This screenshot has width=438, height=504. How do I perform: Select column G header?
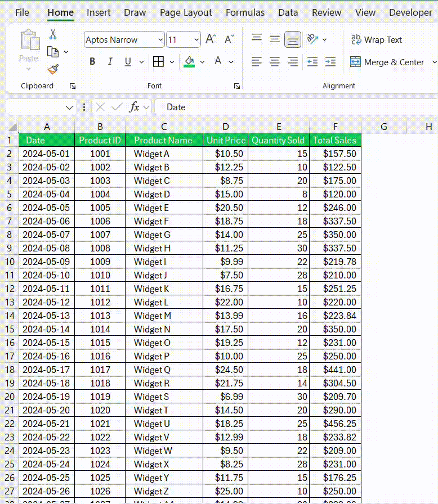coord(383,127)
